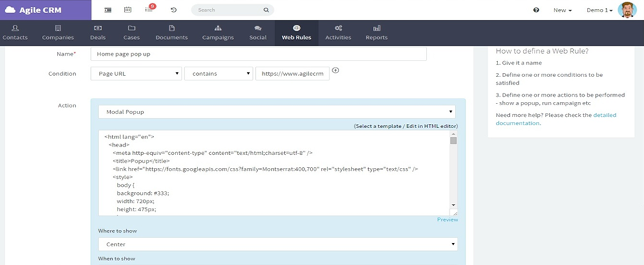Open the Documents tab
Screen dimensions: 644x265
click(172, 33)
